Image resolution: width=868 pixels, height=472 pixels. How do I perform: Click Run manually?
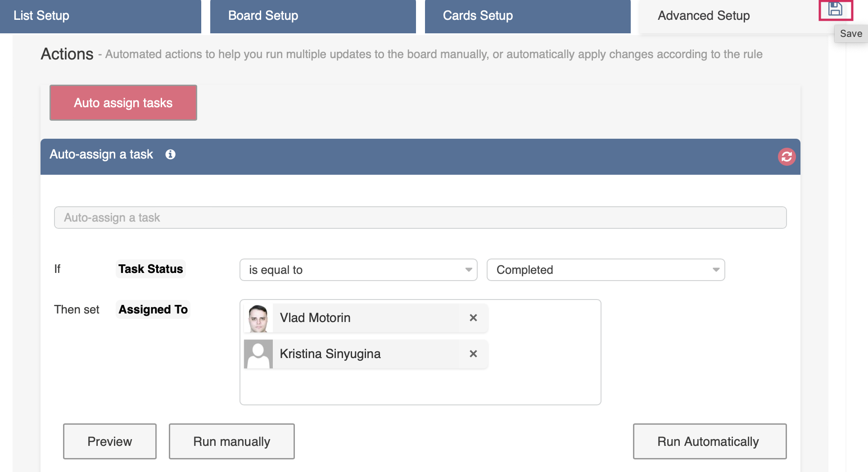coord(231,441)
